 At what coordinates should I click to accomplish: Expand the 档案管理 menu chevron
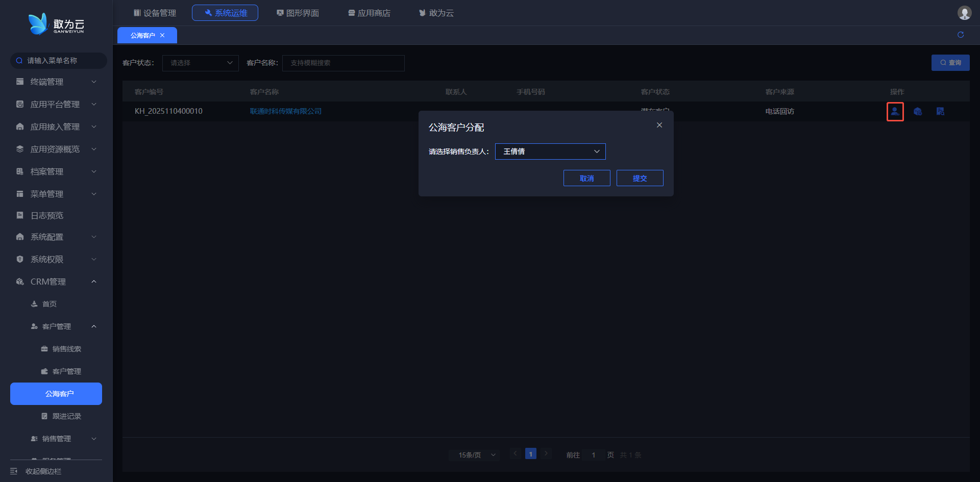pyautogui.click(x=94, y=171)
